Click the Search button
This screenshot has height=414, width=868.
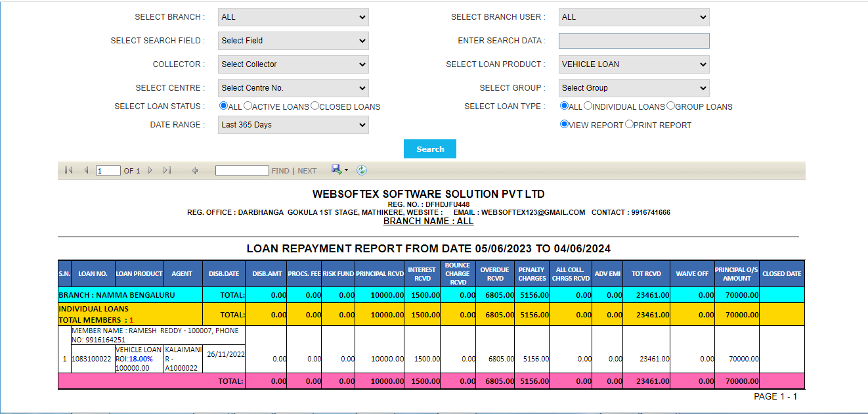(430, 149)
